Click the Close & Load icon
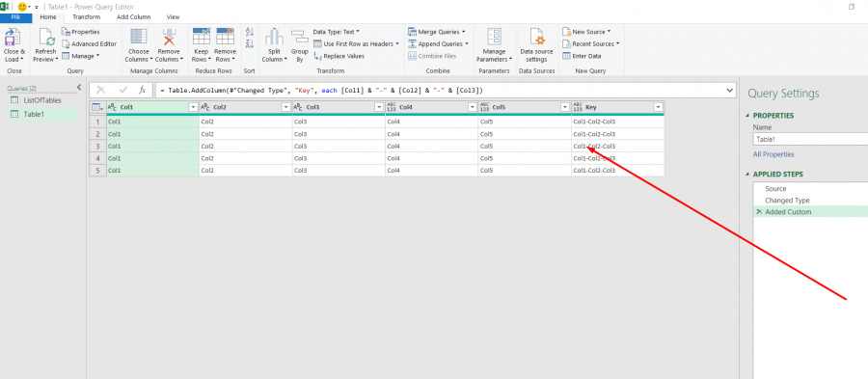 [x=13, y=38]
